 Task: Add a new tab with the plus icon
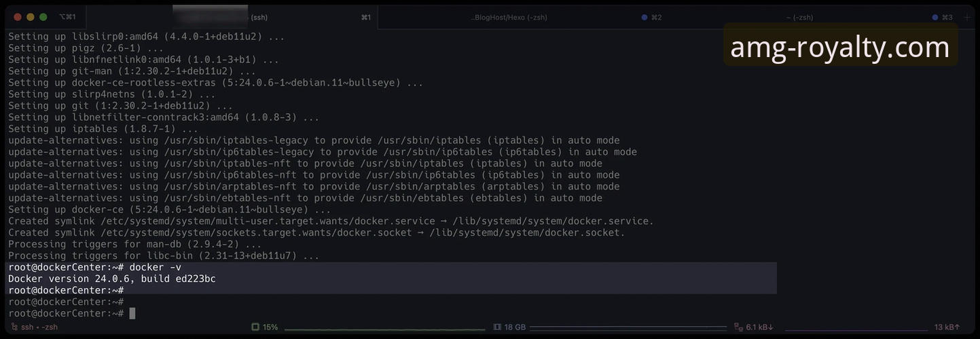point(967,17)
